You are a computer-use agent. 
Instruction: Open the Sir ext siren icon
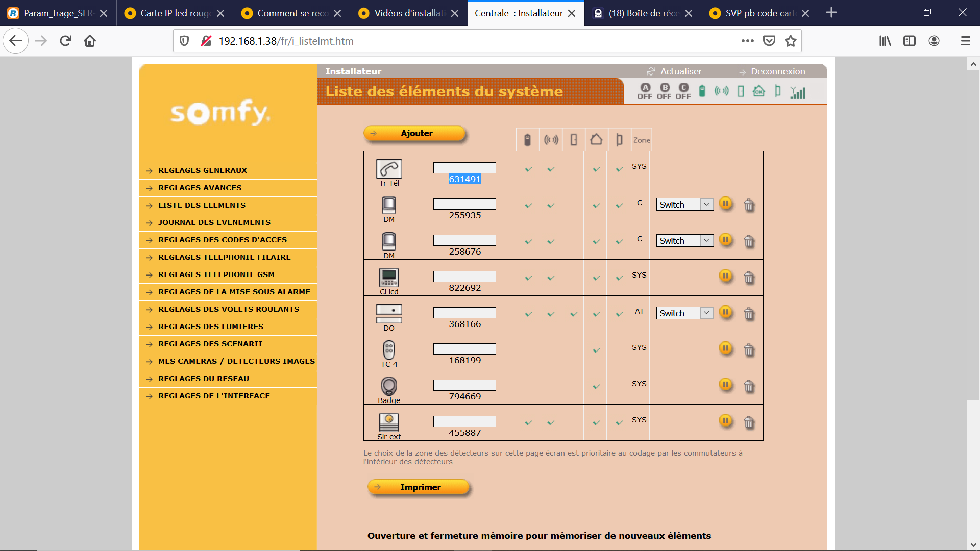click(x=389, y=422)
